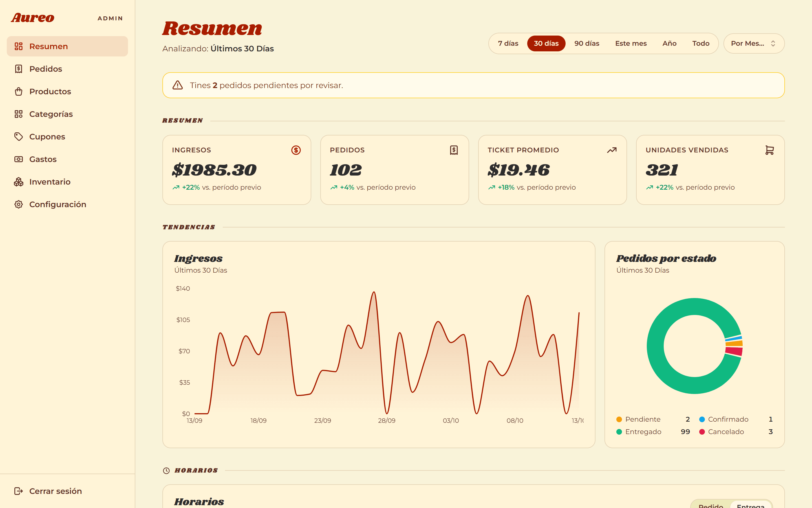
Task: Click the Resumen grid icon in sidebar
Action: 18,46
